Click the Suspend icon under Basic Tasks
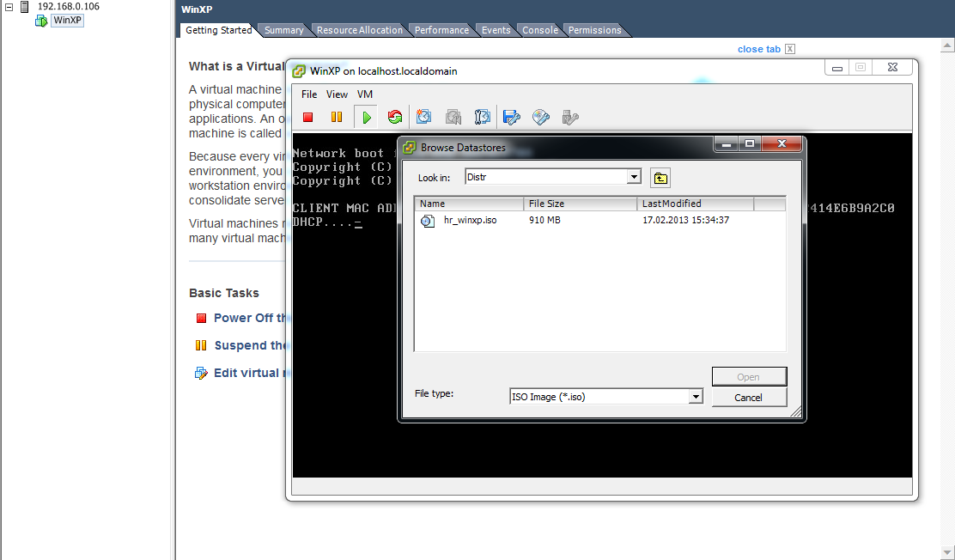955x560 pixels. click(x=201, y=345)
